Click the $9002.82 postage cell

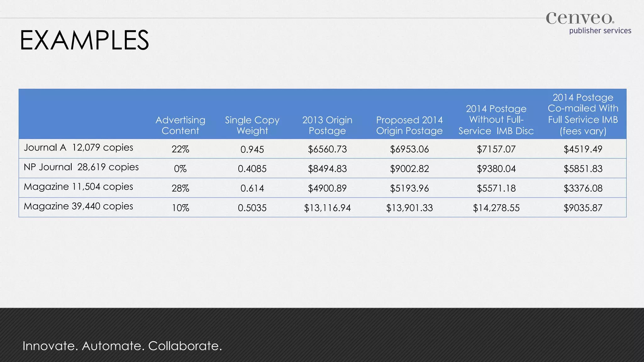(x=409, y=169)
